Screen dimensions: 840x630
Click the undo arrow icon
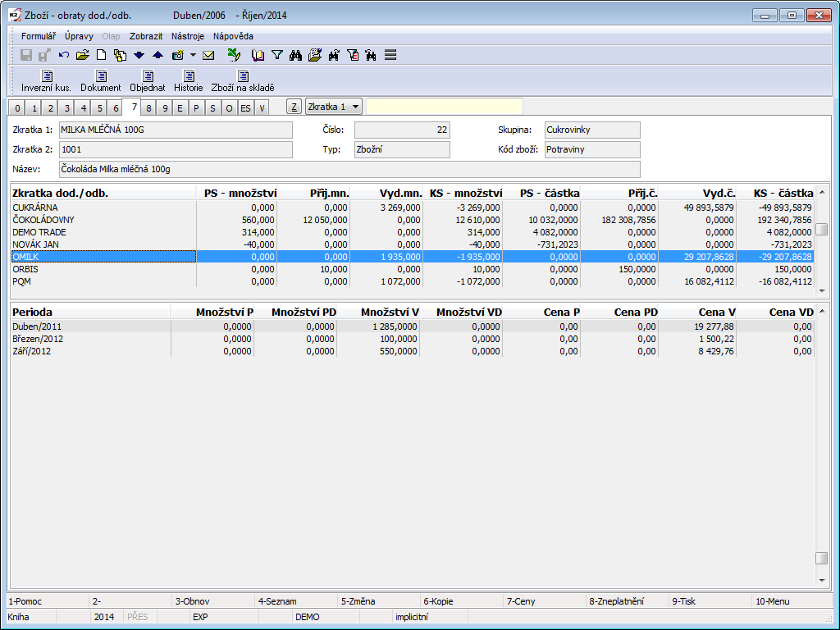(64, 55)
